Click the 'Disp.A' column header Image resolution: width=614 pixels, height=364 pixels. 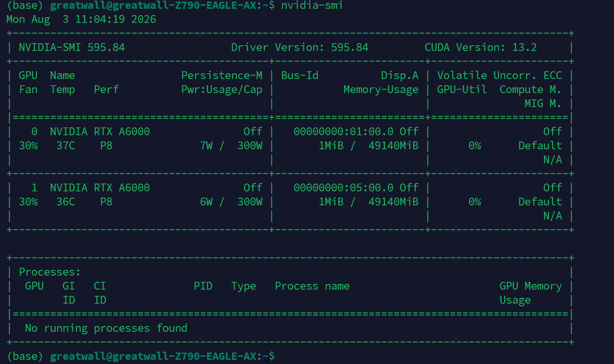400,75
